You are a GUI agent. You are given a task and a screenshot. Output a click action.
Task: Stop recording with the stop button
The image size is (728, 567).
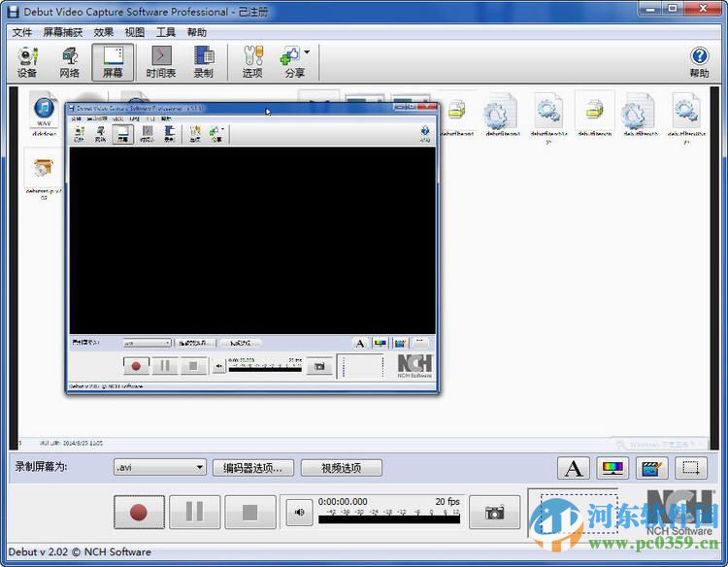250,513
